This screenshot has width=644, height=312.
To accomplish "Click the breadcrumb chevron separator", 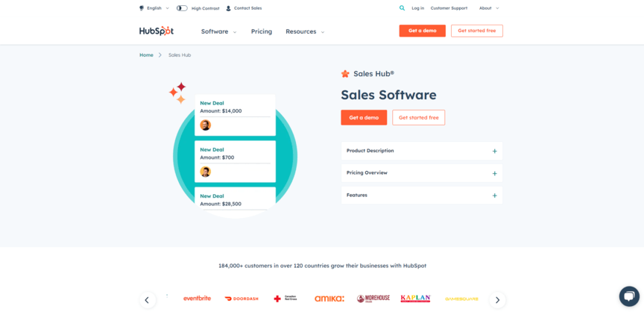I will [x=160, y=55].
